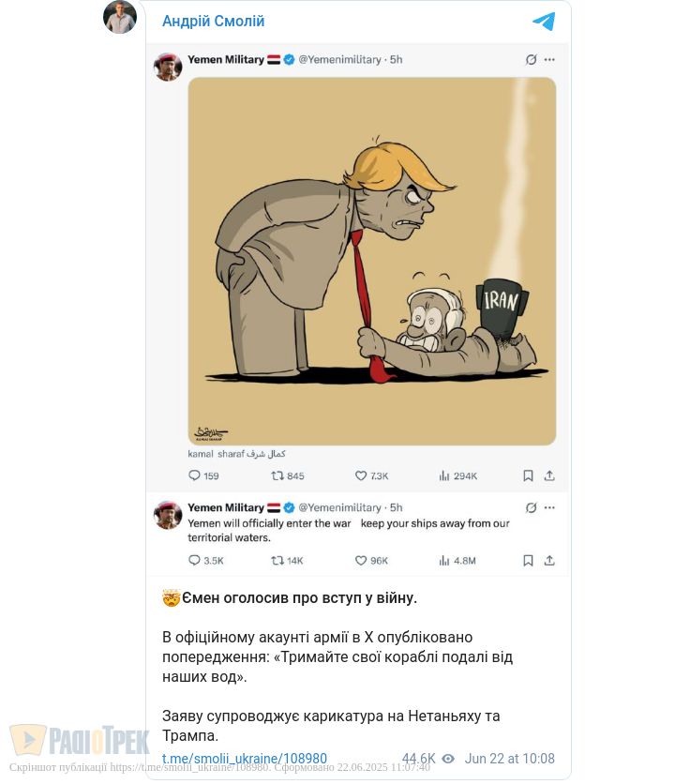675x784 pixels.
Task: Click the Yemen Military avatar on the second tweet
Action: pos(168,515)
